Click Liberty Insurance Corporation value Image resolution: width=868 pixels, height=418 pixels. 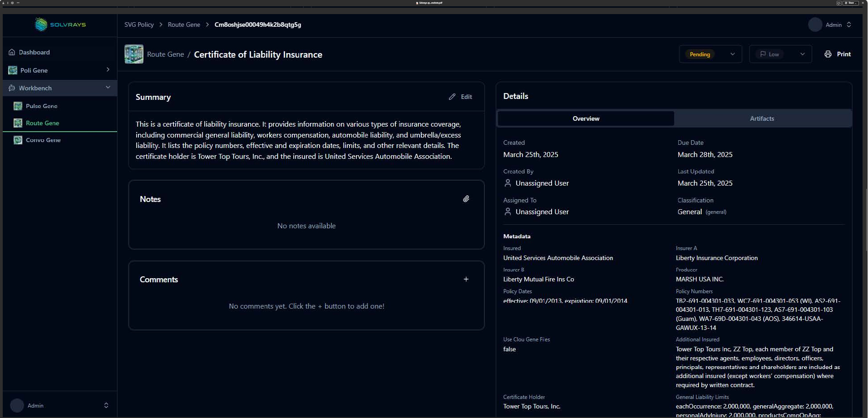(x=717, y=258)
